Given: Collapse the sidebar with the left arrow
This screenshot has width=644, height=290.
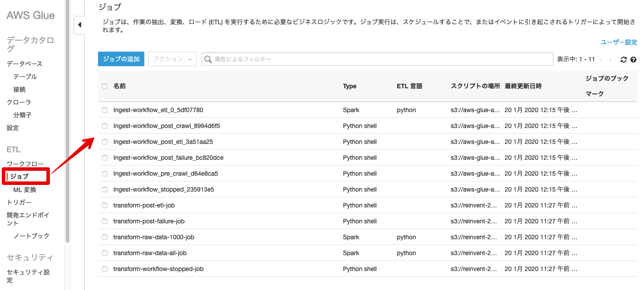Looking at the screenshot, I should 79,25.
